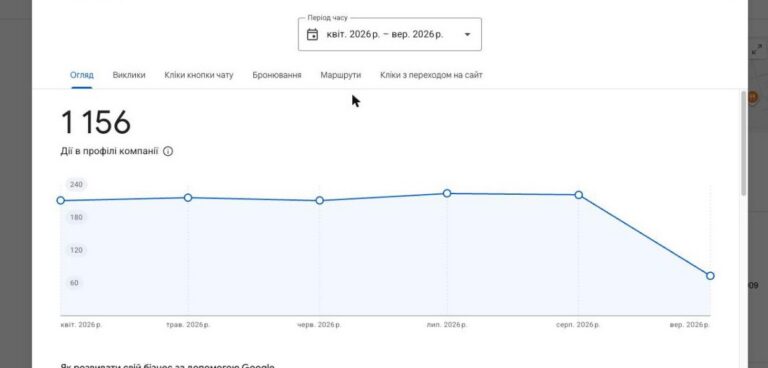Select the квіт. 2026 data point on chart
This screenshot has width=768, height=368.
[61, 200]
